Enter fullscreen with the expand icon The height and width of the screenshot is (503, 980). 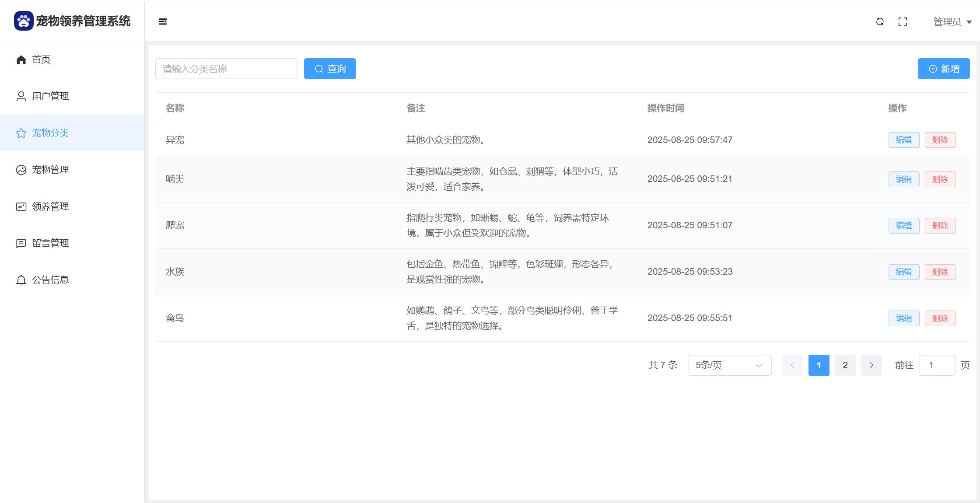tap(903, 21)
